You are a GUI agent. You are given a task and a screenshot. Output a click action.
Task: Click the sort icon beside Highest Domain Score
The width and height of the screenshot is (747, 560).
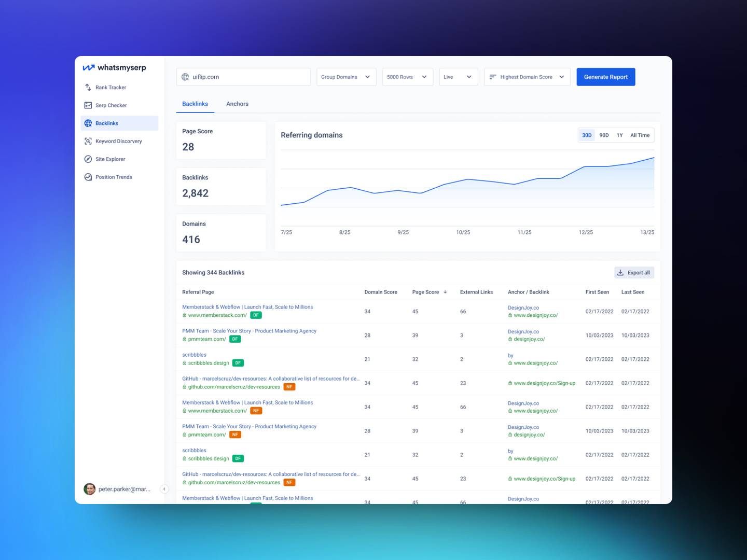(x=493, y=77)
